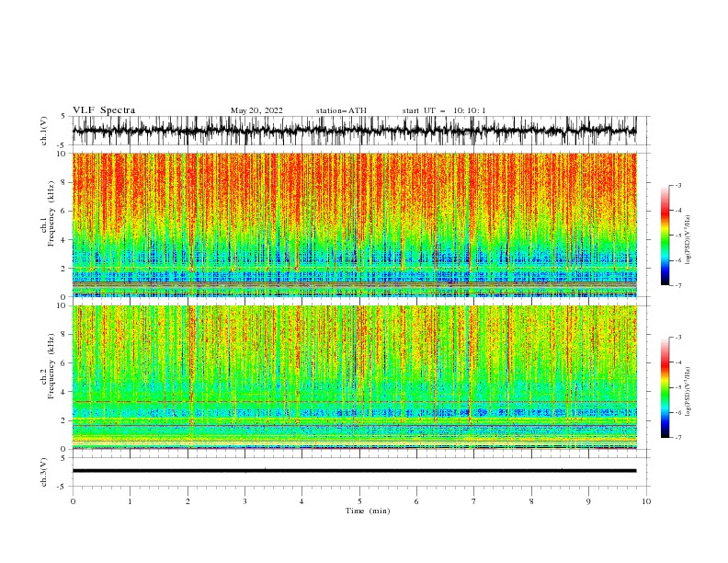The image size is (728, 563).
Task: Click the "-7" tick on ch.1 colorbar
Action: 678,285
